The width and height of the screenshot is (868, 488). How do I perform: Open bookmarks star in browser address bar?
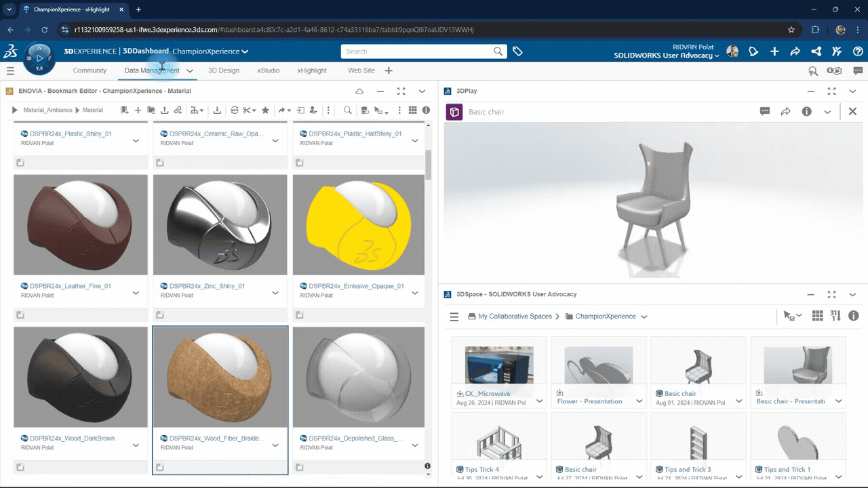coord(791,30)
